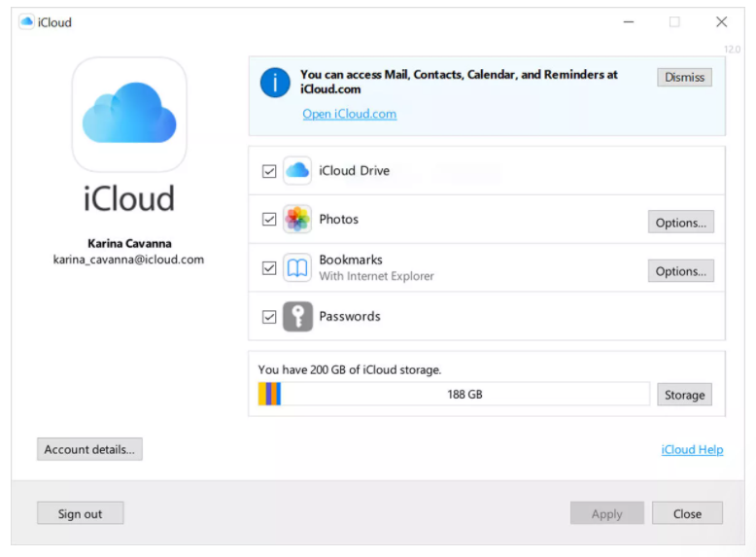Click the Passwords key icon
Image resolution: width=756 pixels, height=557 pixels.
[x=297, y=316]
